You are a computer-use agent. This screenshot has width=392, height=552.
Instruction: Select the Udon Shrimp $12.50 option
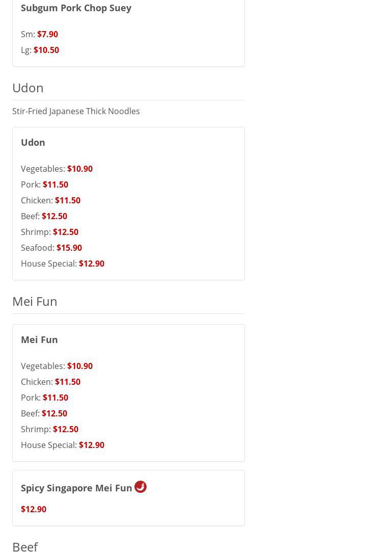65,232
